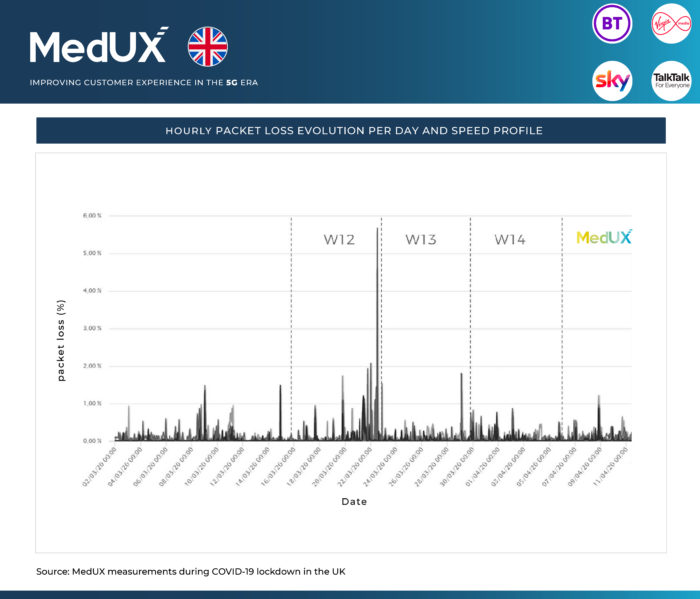Screen dimensions: 700x599
Task: Click the MedUX watermark inside the chart
Action: [x=604, y=238]
